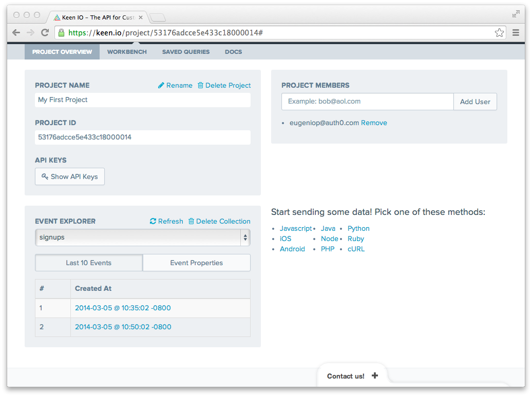The height and width of the screenshot is (397, 532).
Task: Click the Project ID field value
Action: pos(143,137)
